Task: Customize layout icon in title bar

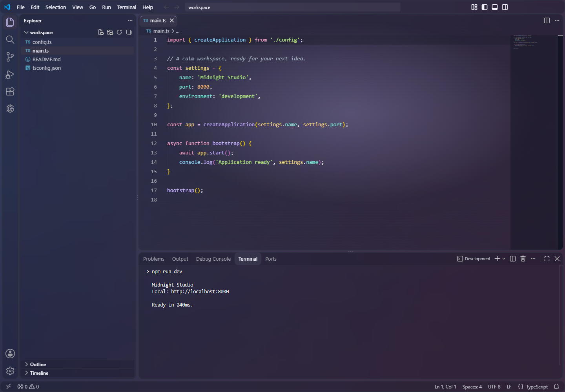Action: [x=474, y=7]
